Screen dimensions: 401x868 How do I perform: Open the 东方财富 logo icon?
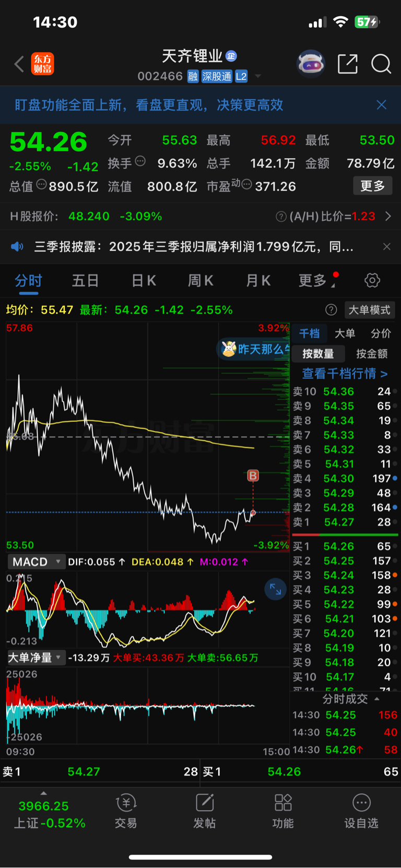(42, 64)
